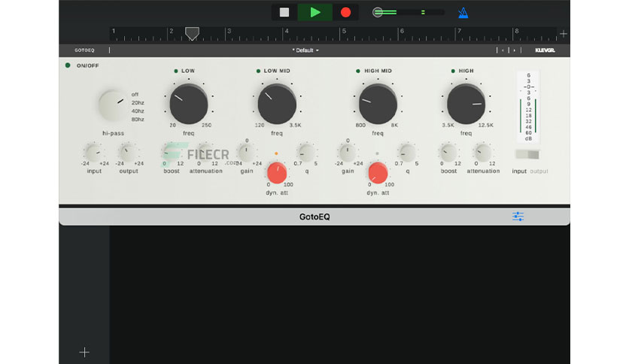Select the hi-pass off option
The image size is (629, 364).
pos(135,95)
